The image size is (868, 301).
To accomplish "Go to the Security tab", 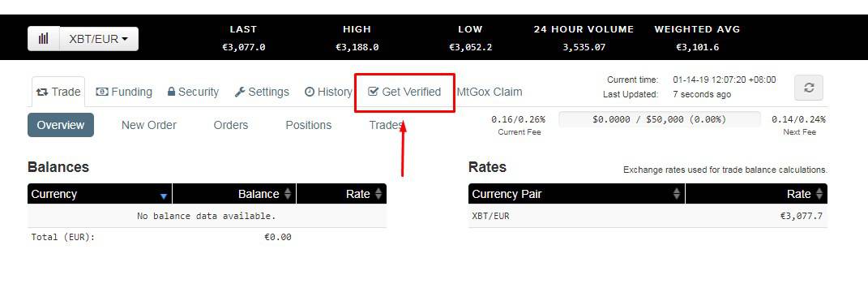I will 193,92.
